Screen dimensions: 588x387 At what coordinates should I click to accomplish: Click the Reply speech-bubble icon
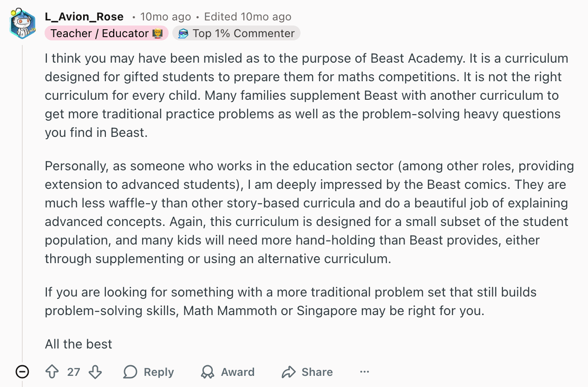tap(130, 372)
